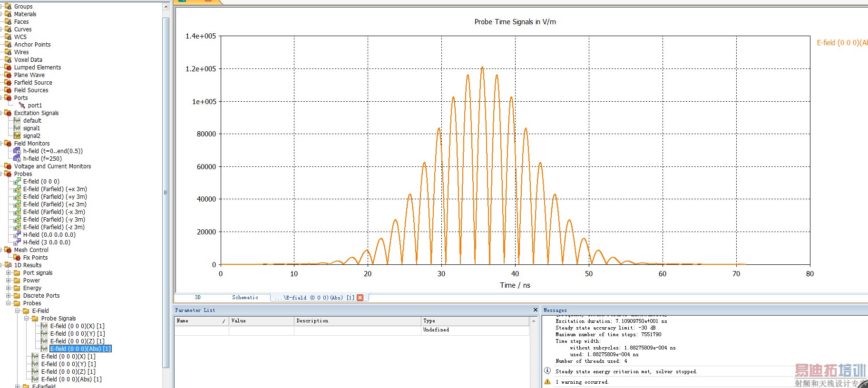Viewport: 868px width, 388px height.
Task: Select E-field (0 0 0)(Y) [1] under Probe Signals
Action: [x=78, y=333]
